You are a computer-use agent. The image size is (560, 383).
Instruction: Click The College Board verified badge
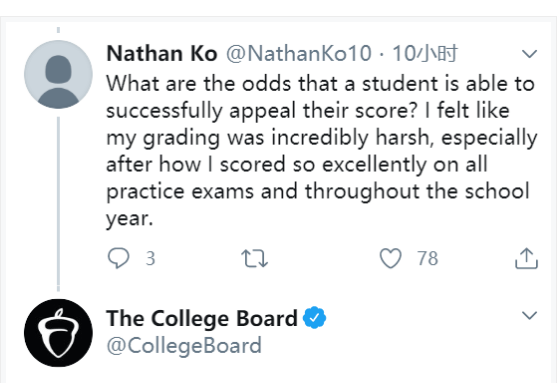pos(314,318)
